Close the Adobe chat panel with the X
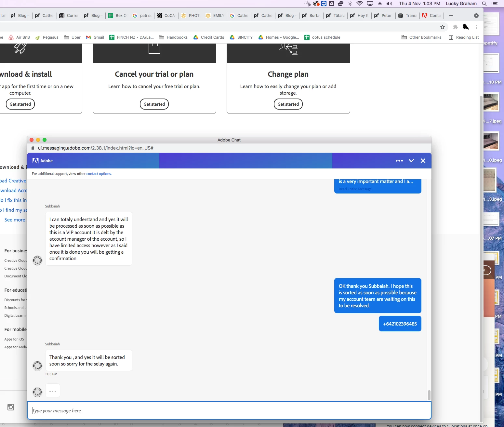504x427 pixels. [423, 161]
